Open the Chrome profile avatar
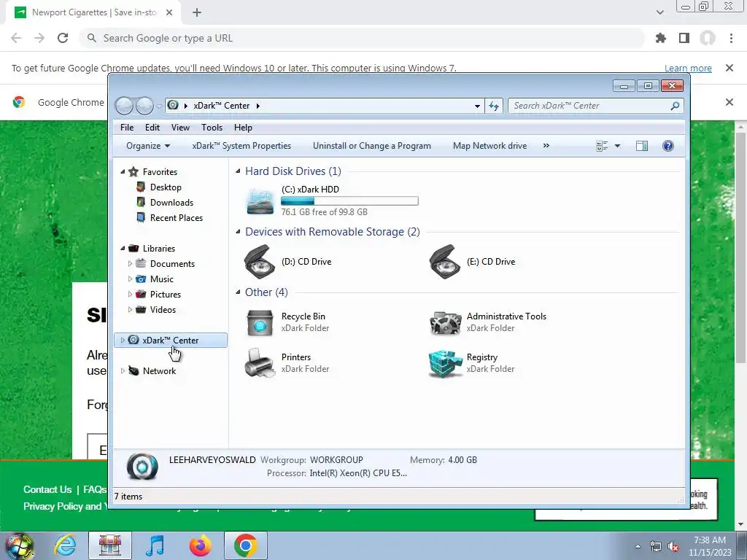 click(x=708, y=38)
